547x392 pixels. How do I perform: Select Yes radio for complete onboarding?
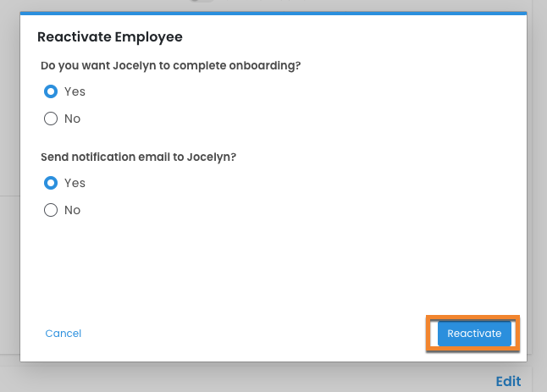coord(51,91)
